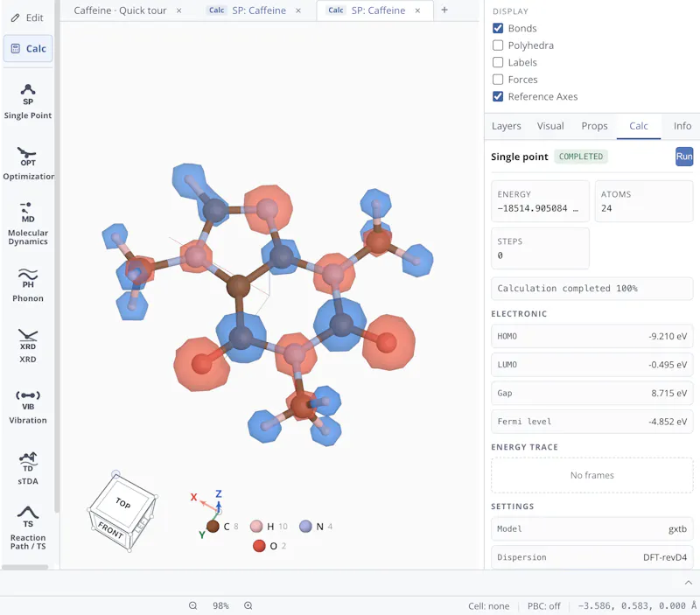Click the STEPS 0 card
Image resolution: width=700 pixels, height=615 pixels.
(540, 248)
